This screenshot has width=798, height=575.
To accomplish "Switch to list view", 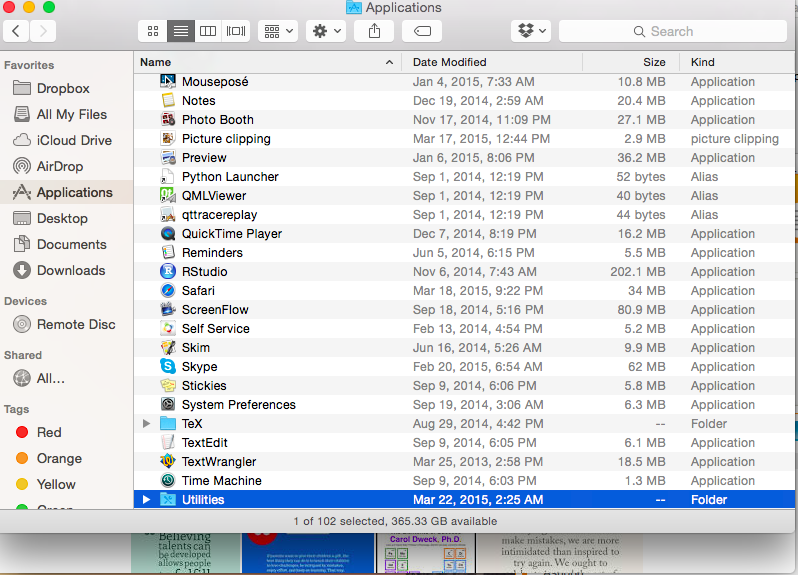I will coord(181,32).
